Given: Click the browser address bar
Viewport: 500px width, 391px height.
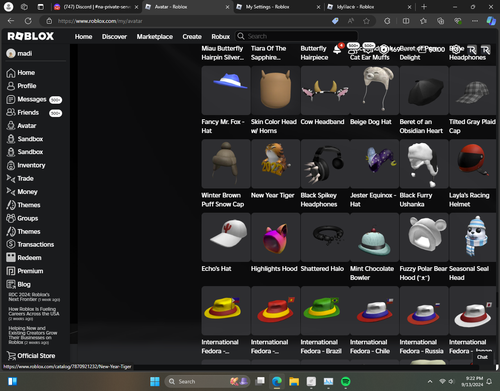Looking at the screenshot, I should click(187, 21).
